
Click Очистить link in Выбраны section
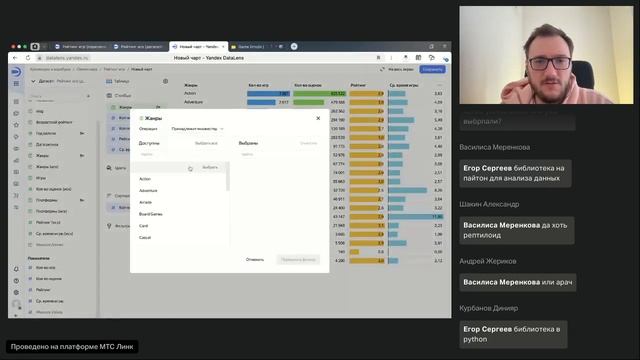coord(309,143)
